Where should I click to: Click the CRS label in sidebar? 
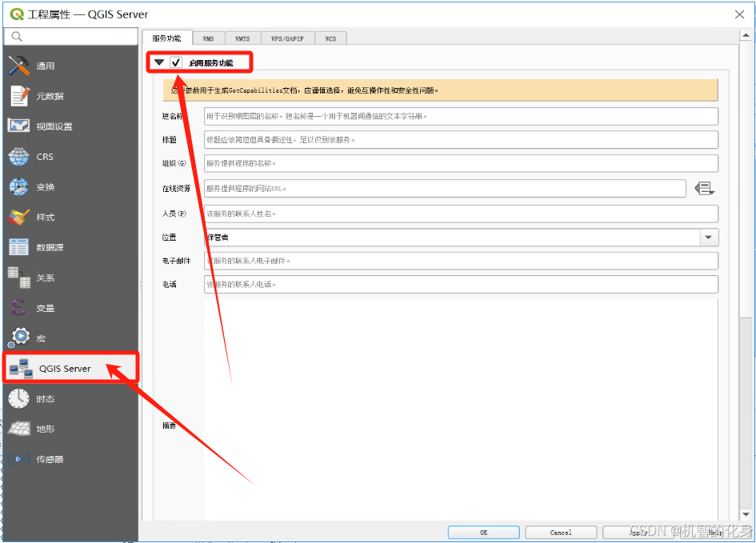point(45,157)
